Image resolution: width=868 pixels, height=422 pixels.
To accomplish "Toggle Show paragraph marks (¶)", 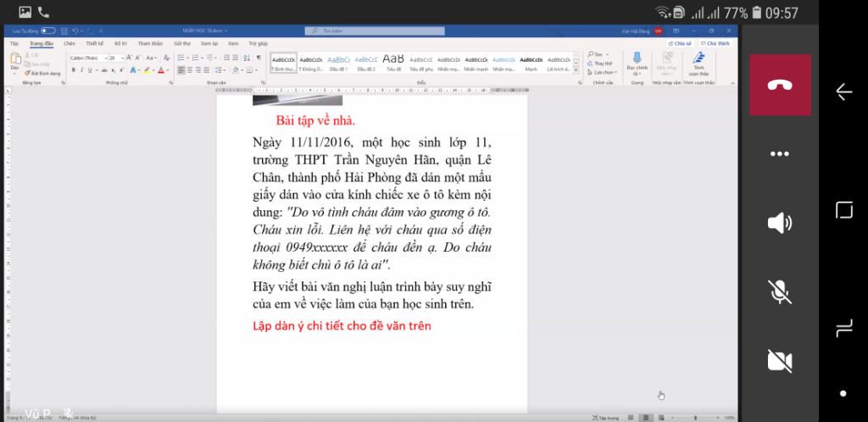I will (259, 58).
